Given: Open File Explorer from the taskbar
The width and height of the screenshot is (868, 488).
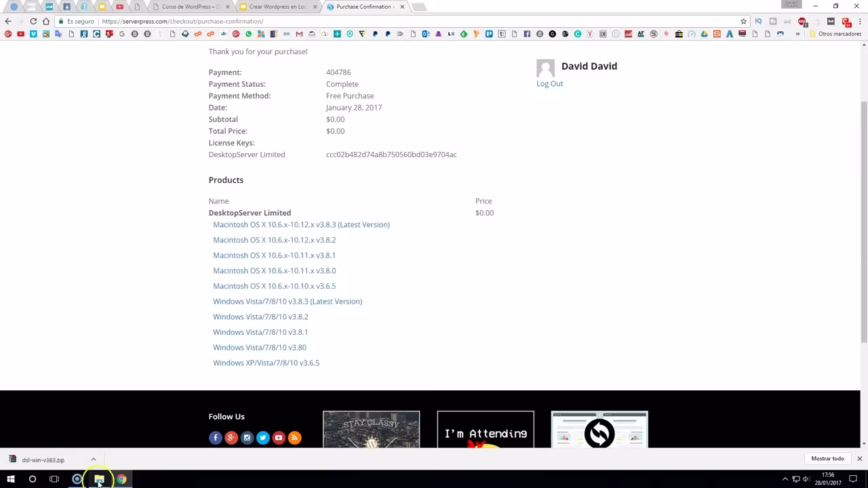Looking at the screenshot, I should tap(99, 479).
